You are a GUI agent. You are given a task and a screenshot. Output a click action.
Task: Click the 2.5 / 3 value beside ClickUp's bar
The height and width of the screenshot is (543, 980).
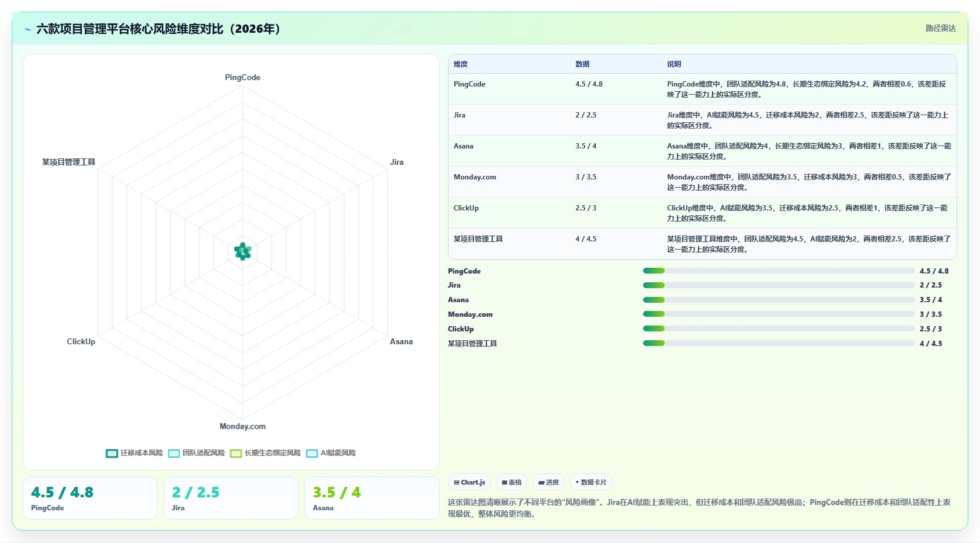(931, 329)
